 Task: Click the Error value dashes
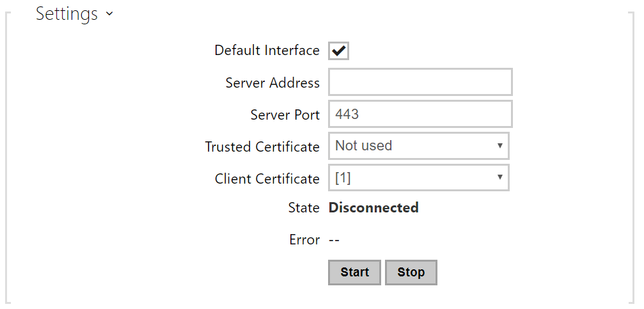point(334,240)
